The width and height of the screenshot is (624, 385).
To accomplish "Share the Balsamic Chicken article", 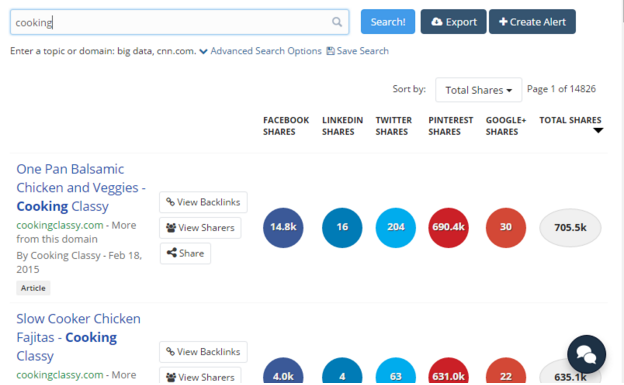I will coord(185,253).
